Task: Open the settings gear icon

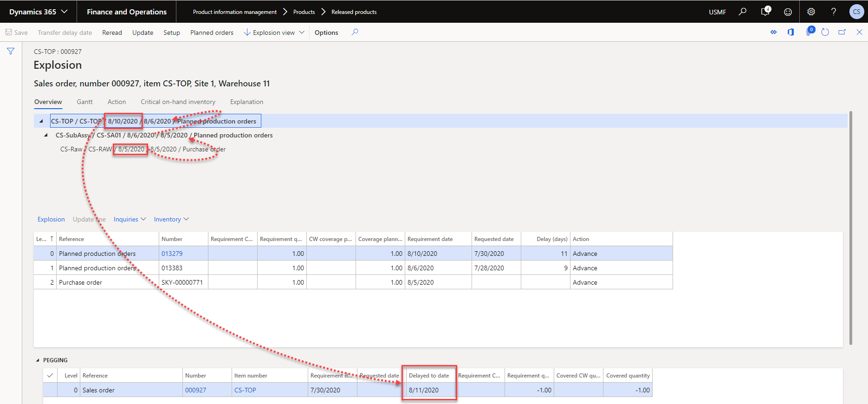Action: click(811, 12)
